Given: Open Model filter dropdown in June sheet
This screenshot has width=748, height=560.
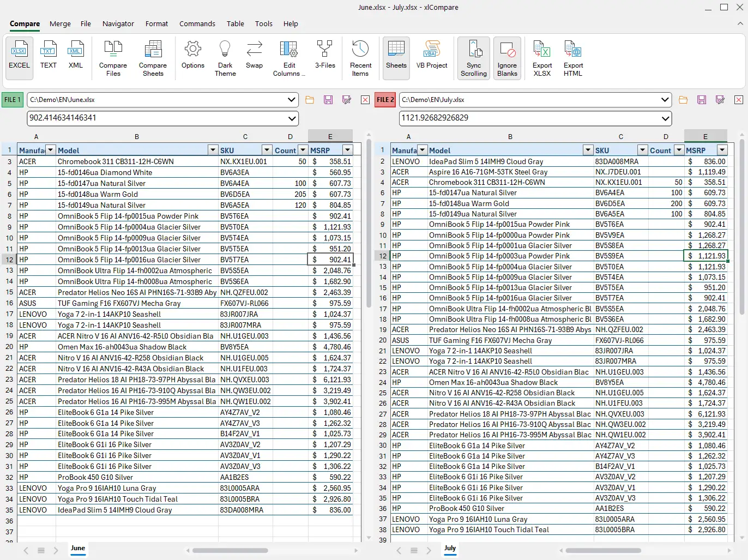Looking at the screenshot, I should [x=213, y=150].
